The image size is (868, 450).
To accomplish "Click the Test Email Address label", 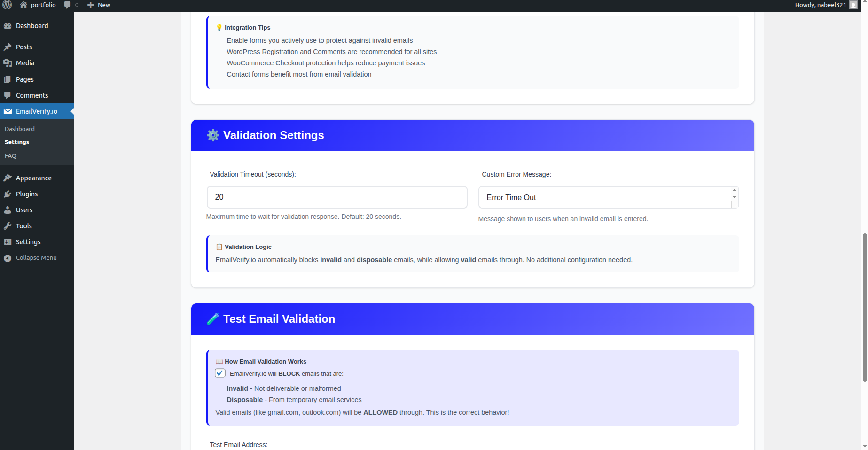I will (x=239, y=445).
